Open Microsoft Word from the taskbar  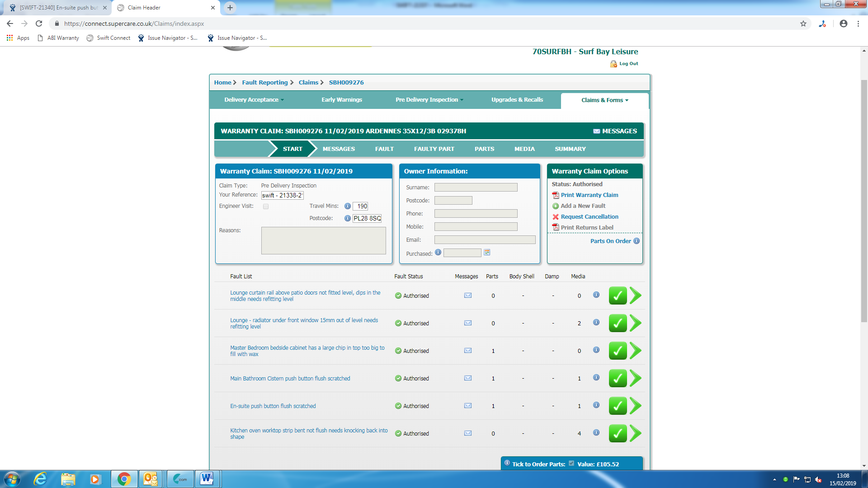(207, 479)
